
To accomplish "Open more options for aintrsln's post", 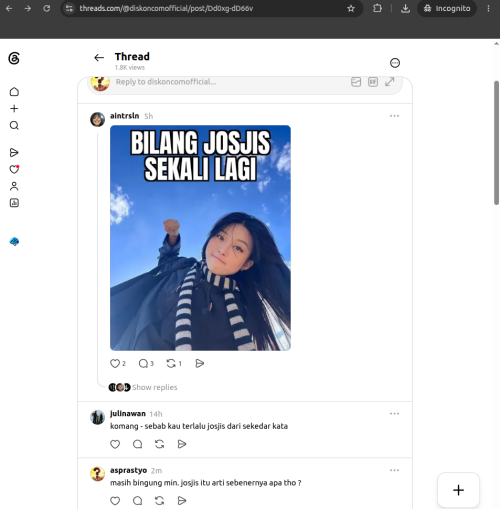I will 394,116.
